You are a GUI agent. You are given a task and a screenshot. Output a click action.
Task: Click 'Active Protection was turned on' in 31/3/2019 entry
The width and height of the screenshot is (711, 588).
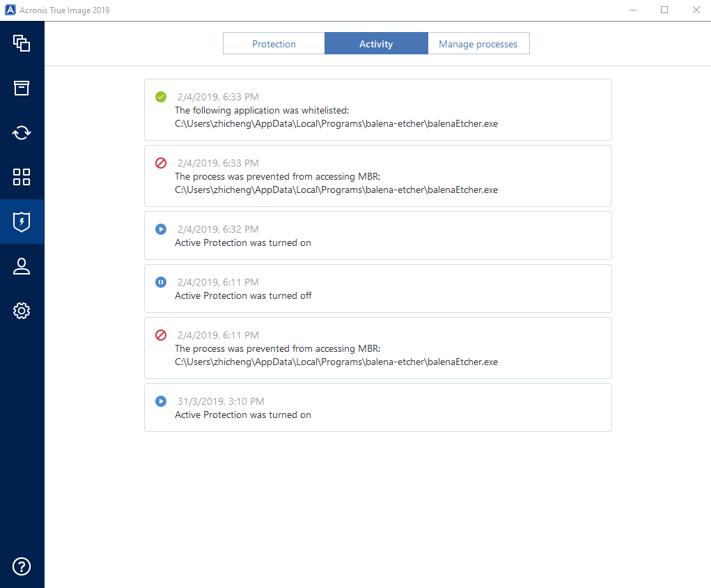tap(242, 415)
